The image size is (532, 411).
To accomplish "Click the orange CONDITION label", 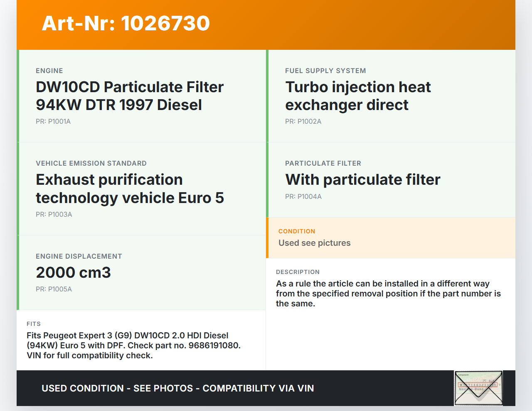I will [x=297, y=231].
